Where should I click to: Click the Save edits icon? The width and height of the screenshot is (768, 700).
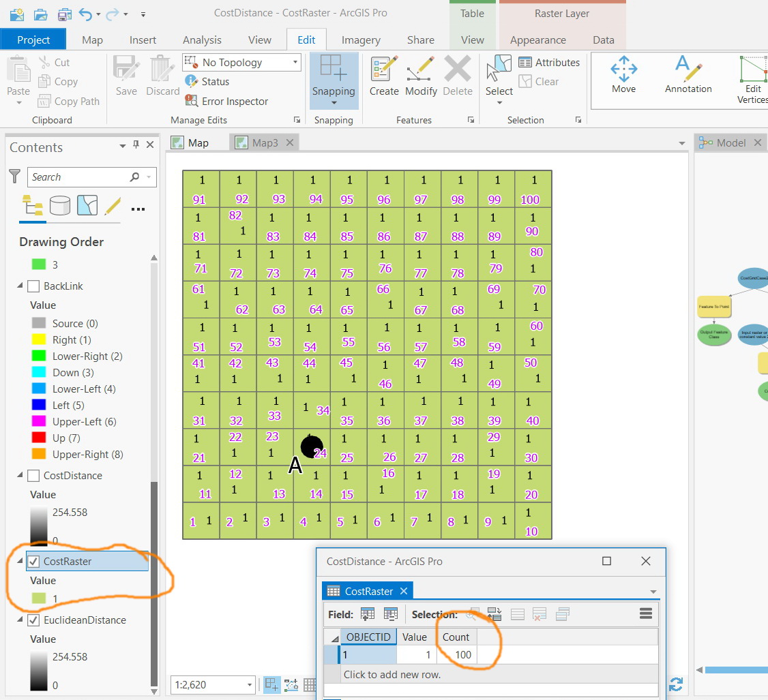(126, 76)
